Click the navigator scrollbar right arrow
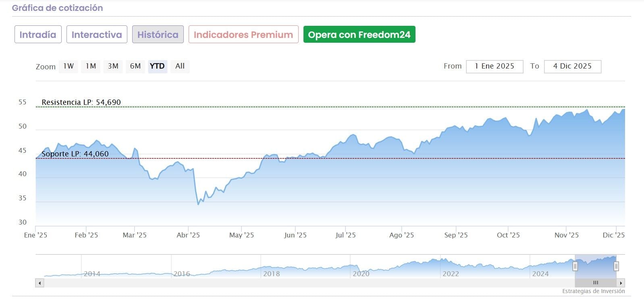The image size is (644, 308). 621,283
